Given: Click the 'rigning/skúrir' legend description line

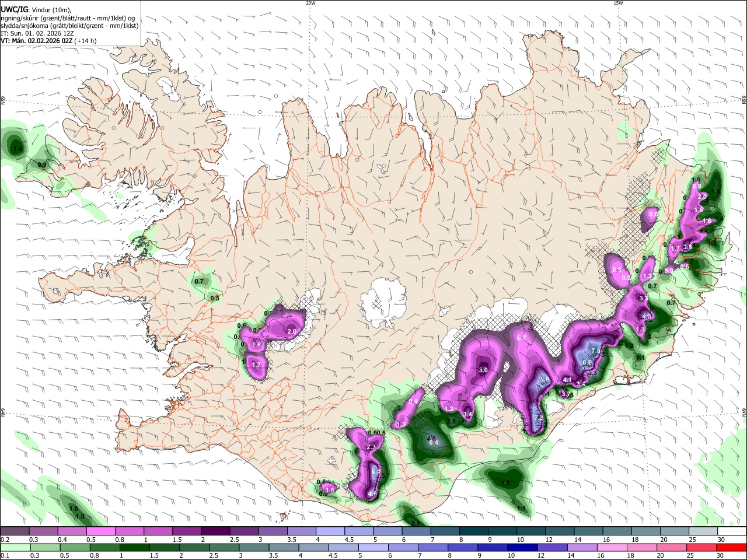Looking at the screenshot, I should 67,17.
